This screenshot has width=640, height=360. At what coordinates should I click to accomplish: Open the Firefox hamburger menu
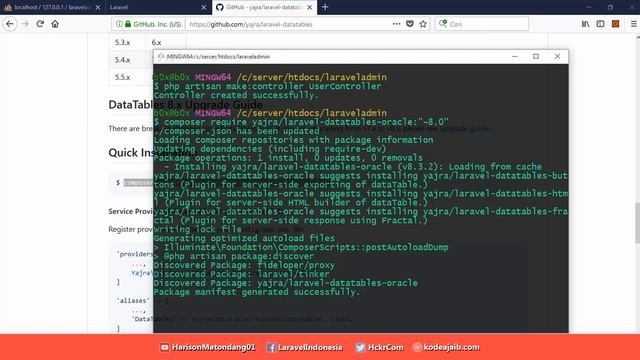(633, 24)
